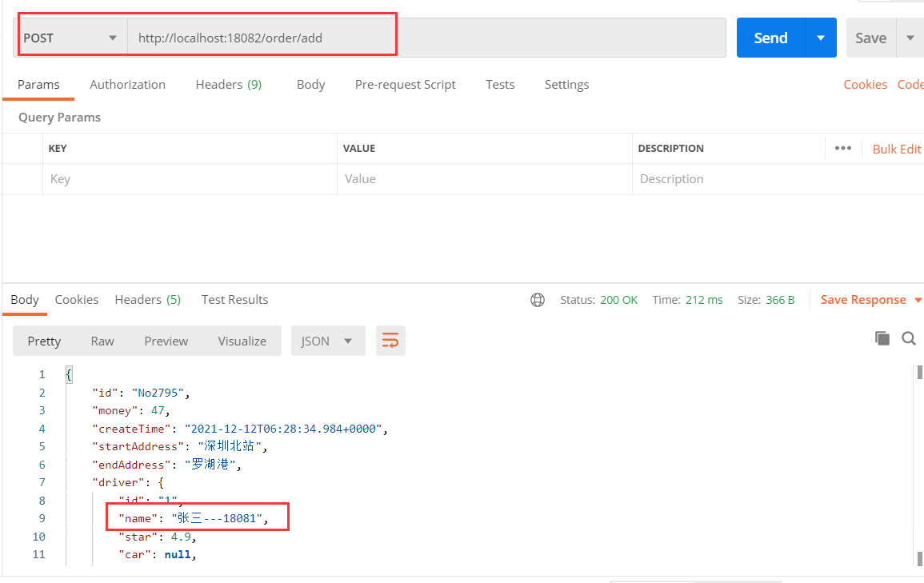
Task: Click the createTime value "2021-12-12T06:28:34.984+0000"
Action: point(283,429)
